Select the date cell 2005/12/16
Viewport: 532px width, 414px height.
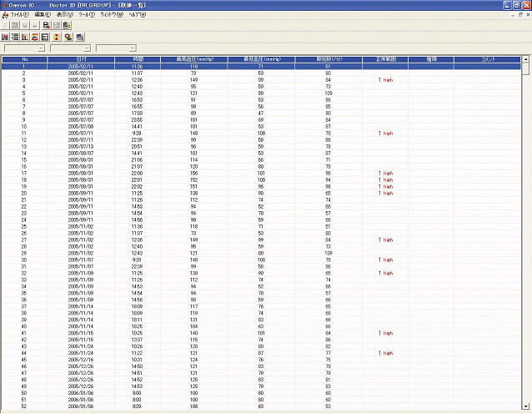[81, 360]
